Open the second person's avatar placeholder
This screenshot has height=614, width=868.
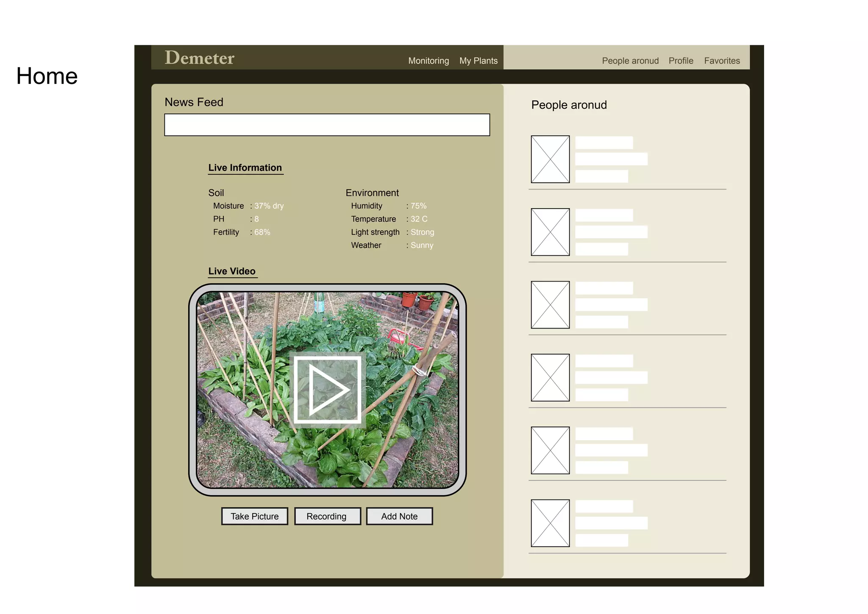click(550, 232)
